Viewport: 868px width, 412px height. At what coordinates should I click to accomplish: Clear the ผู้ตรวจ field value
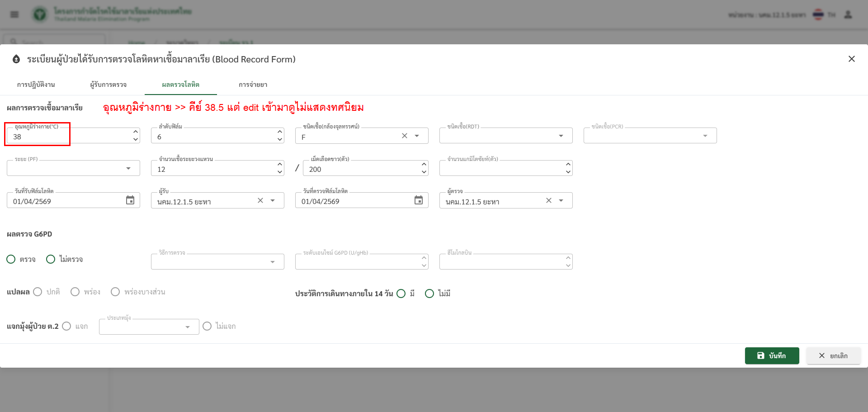pos(549,200)
